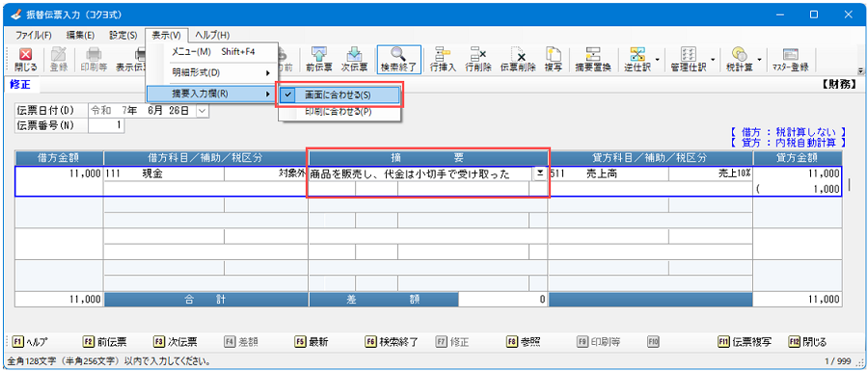The height and width of the screenshot is (371, 868).
Task: Toggle checked 画面に合わせる(S) option
Action: tap(339, 95)
